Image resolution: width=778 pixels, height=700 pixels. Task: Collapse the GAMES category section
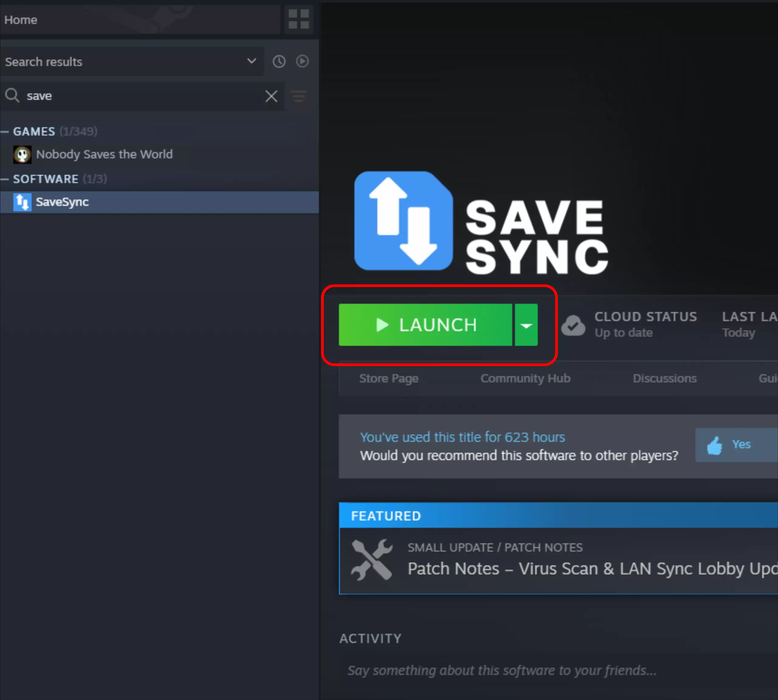(x=5, y=132)
